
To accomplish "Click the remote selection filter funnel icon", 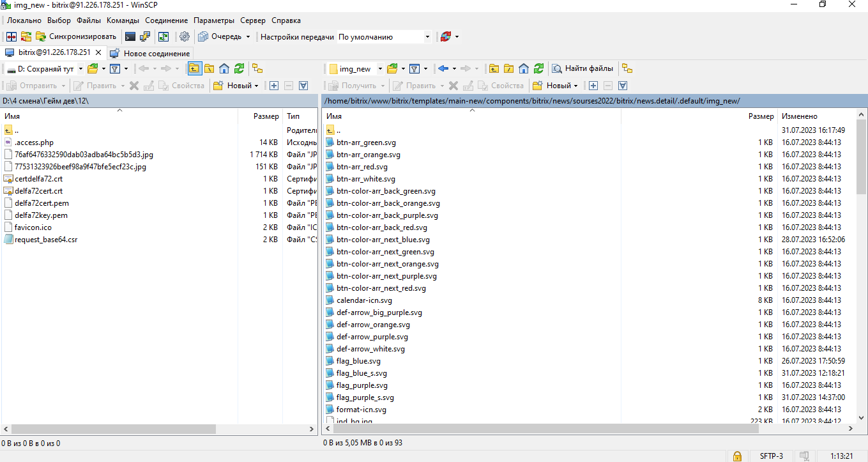I will click(x=623, y=85).
